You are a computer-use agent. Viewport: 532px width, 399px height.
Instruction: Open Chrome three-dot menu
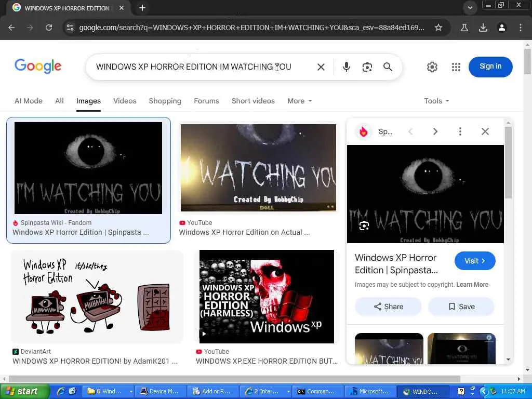(x=521, y=28)
